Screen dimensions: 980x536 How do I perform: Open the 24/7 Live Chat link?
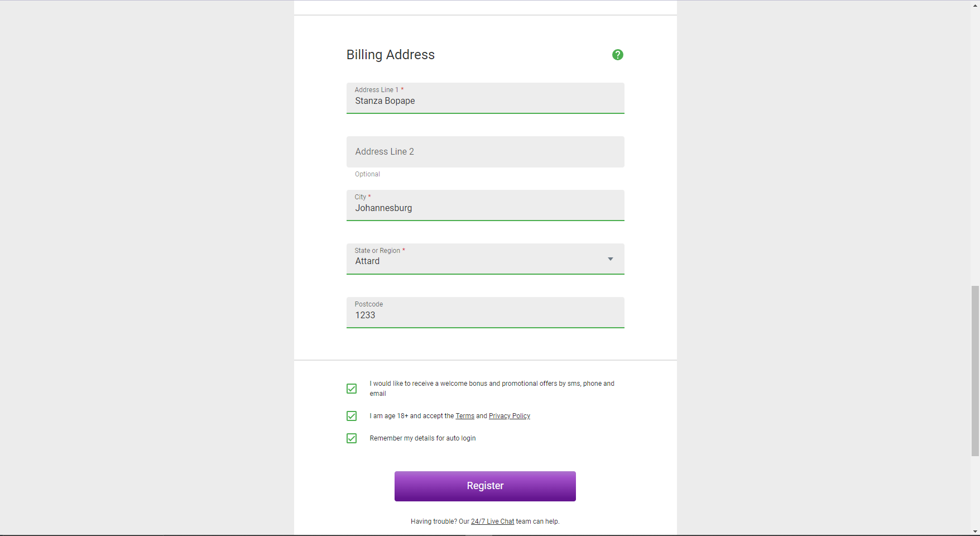492,521
